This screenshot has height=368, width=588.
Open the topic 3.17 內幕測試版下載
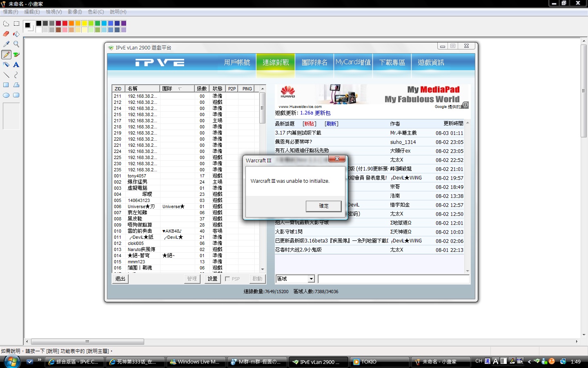tap(298, 133)
